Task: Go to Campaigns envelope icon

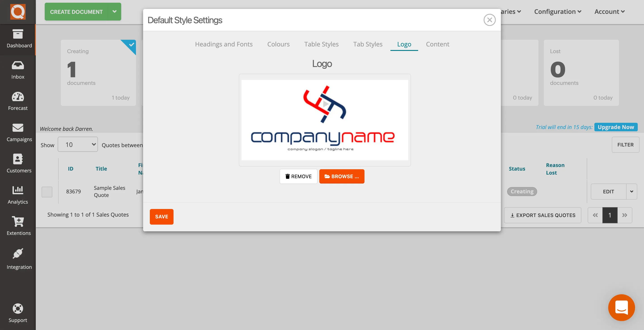Action: 18,128
